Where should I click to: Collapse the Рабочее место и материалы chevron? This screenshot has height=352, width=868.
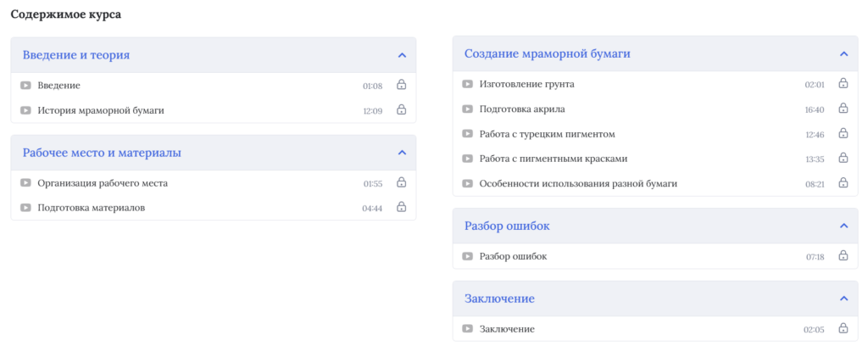click(402, 153)
